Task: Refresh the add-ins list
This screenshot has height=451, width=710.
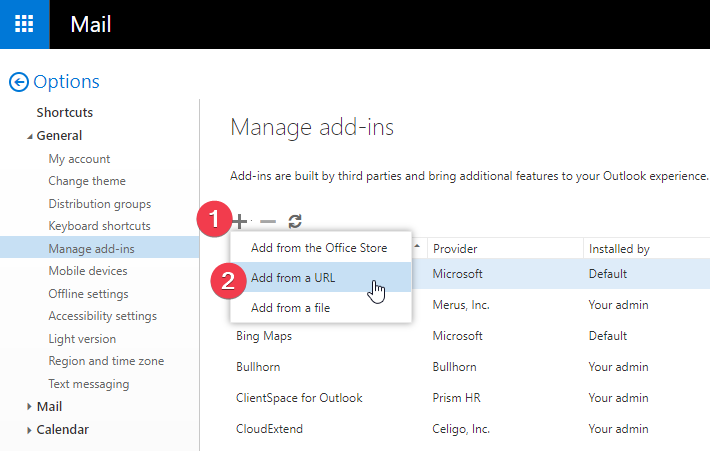Action: tap(295, 221)
